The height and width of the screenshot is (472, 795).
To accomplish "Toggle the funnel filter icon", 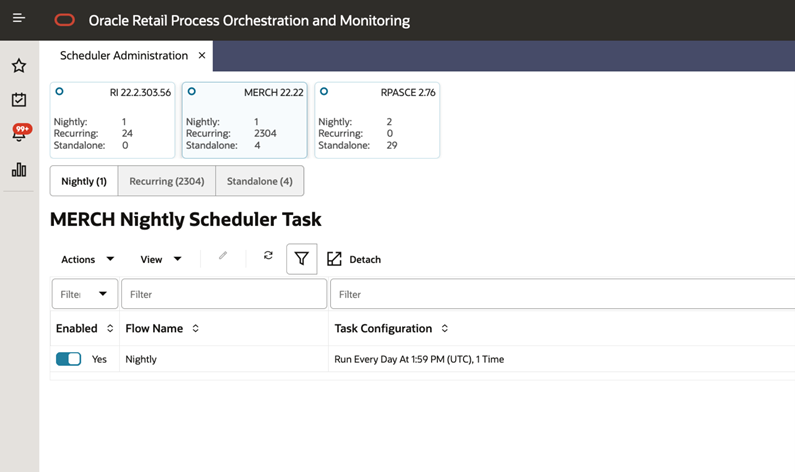I will (302, 259).
